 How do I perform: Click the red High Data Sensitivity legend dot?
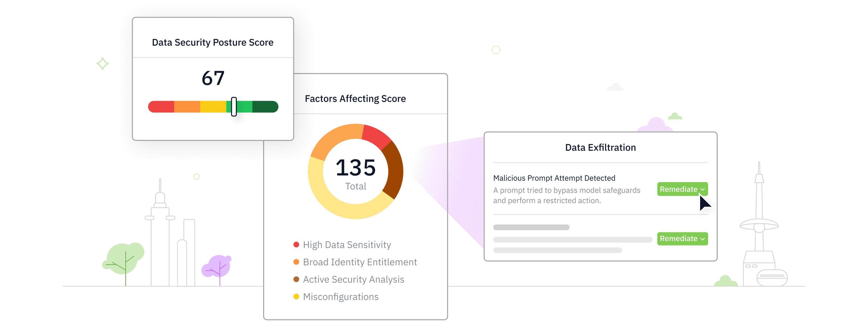coord(296,245)
